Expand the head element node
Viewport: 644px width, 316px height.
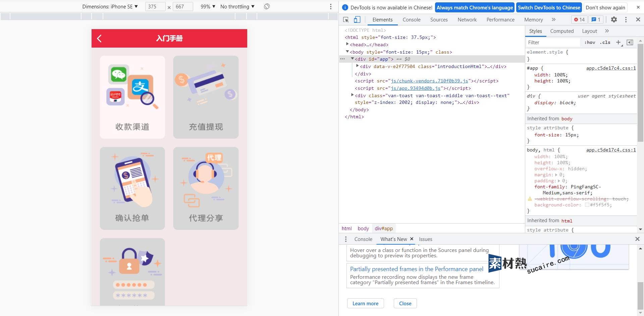point(347,44)
